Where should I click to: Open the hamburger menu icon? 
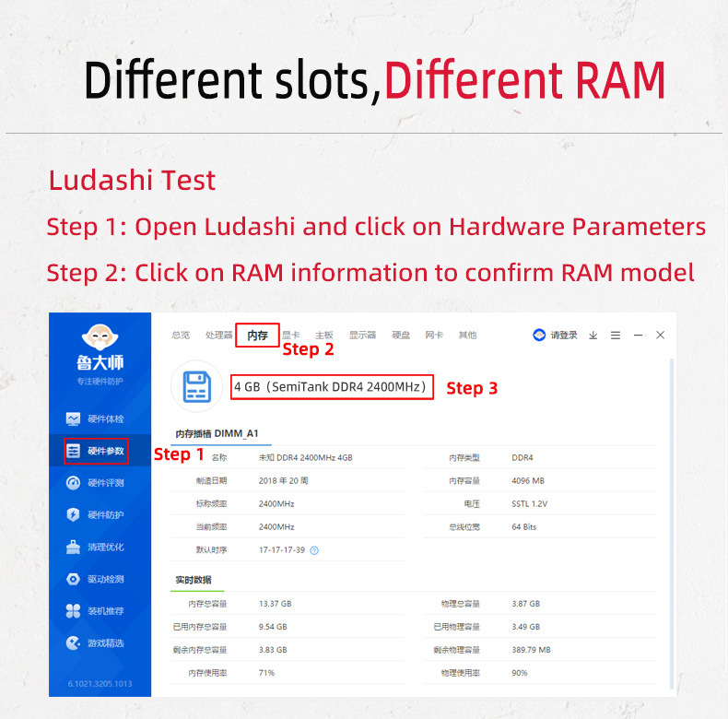pyautogui.click(x=616, y=336)
